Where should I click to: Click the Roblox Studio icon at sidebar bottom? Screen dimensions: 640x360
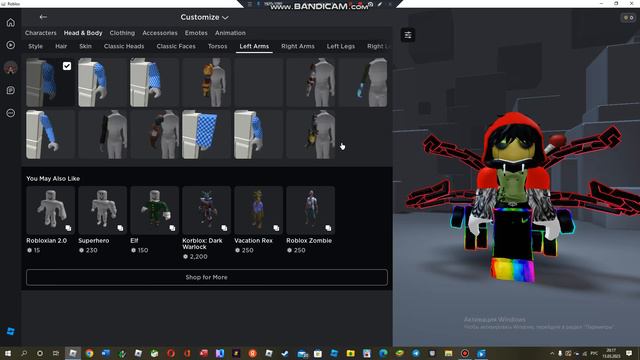pyautogui.click(x=11, y=331)
